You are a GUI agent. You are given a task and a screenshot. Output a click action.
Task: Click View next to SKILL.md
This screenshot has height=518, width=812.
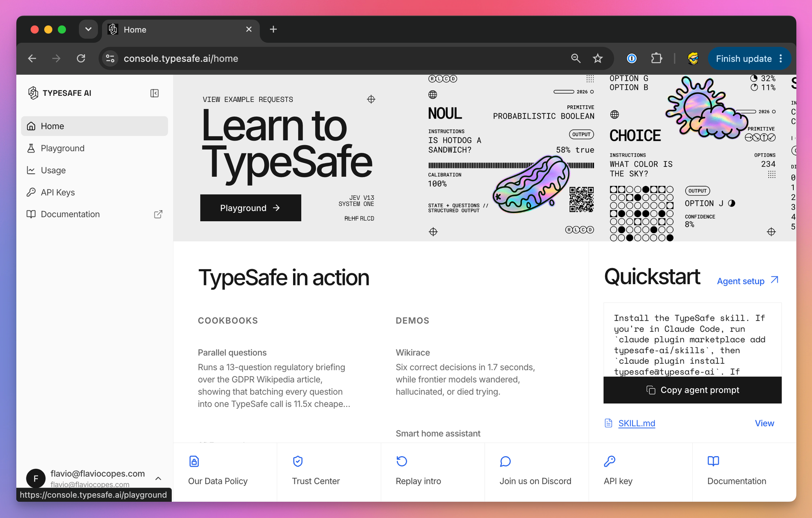click(764, 423)
